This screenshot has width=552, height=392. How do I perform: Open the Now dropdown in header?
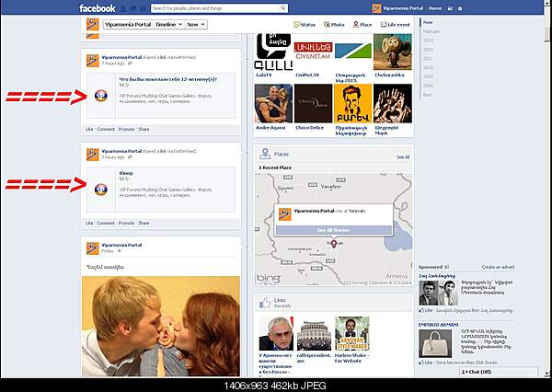196,24
